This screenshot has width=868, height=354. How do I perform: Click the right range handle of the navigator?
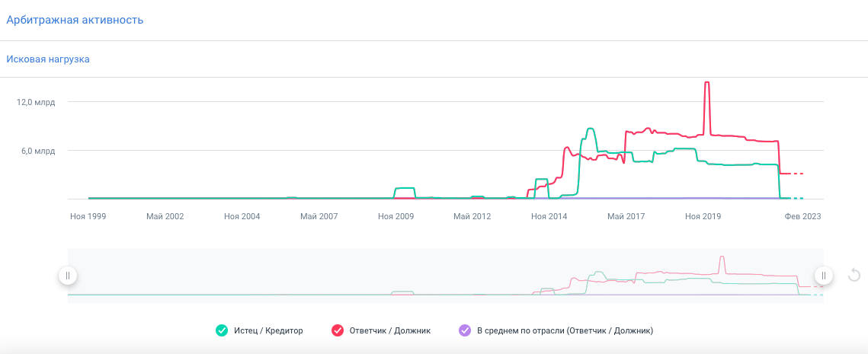tap(823, 276)
